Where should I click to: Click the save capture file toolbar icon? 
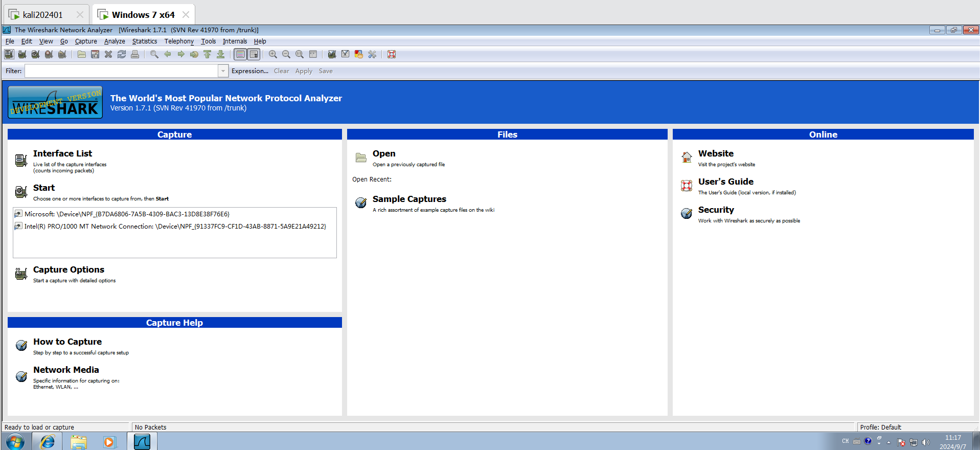[x=95, y=54]
